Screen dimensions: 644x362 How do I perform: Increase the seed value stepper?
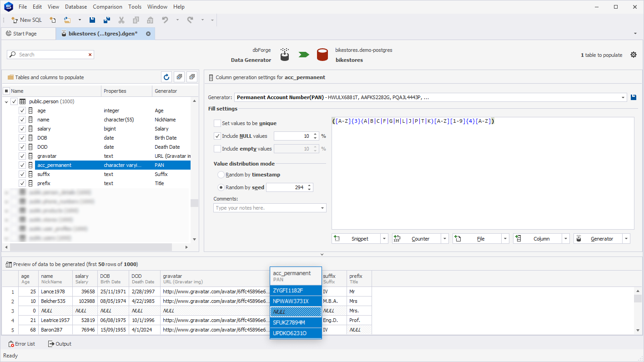[x=309, y=186]
